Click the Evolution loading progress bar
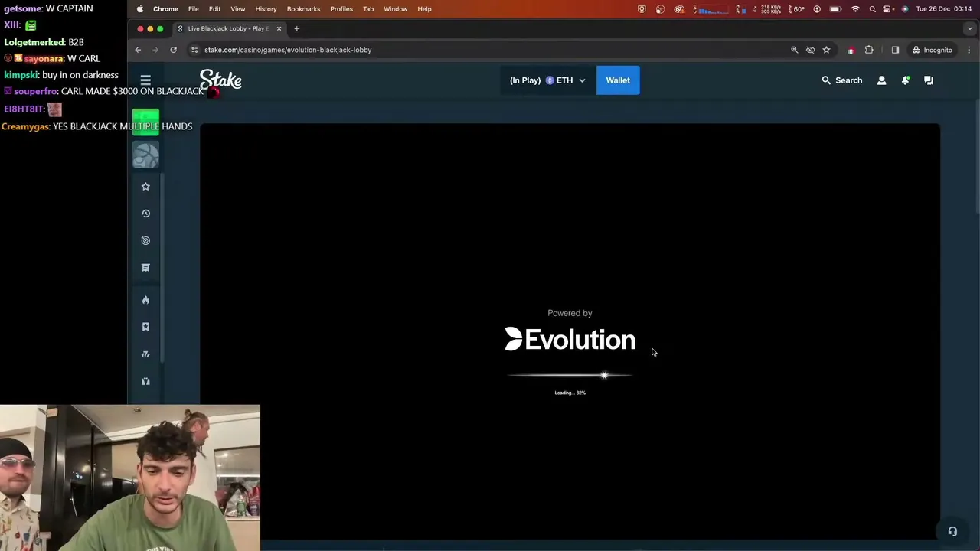 (x=570, y=375)
